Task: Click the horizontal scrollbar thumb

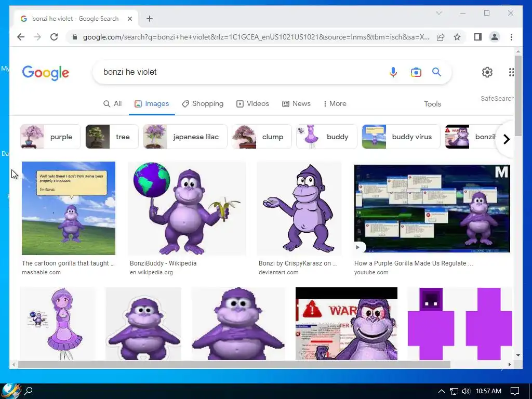Action: point(234,364)
